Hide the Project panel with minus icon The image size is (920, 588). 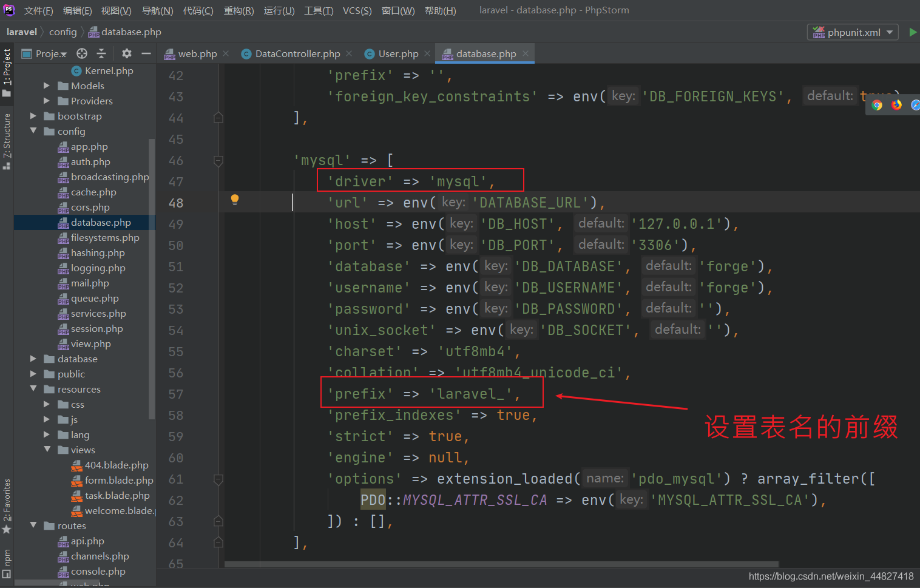click(x=146, y=53)
